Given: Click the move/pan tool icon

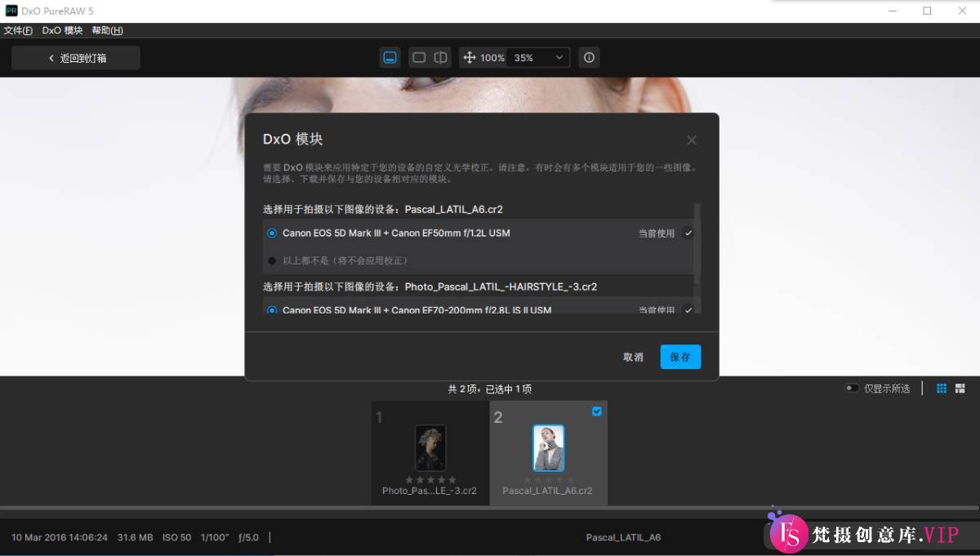Looking at the screenshot, I should [x=470, y=58].
